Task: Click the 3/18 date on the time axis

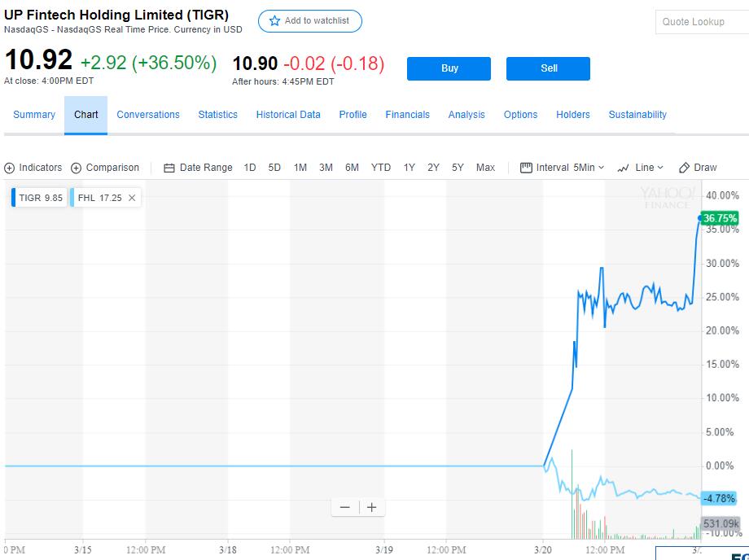Action: 228,550
